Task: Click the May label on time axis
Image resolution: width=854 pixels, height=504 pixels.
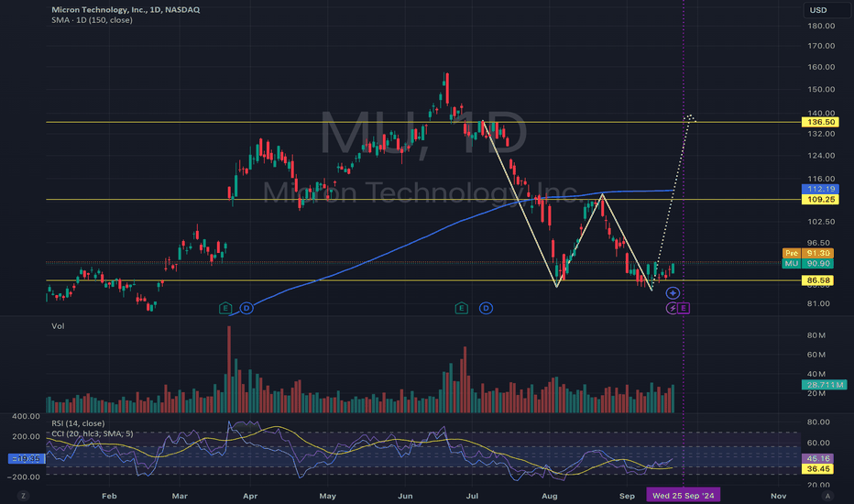Action: (x=327, y=496)
